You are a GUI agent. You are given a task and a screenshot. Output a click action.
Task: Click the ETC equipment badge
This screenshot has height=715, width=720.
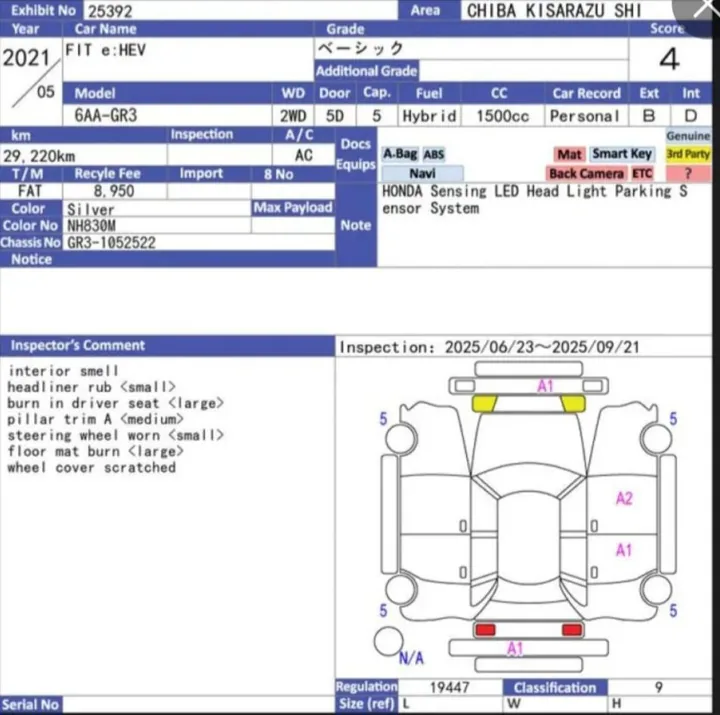coord(642,174)
